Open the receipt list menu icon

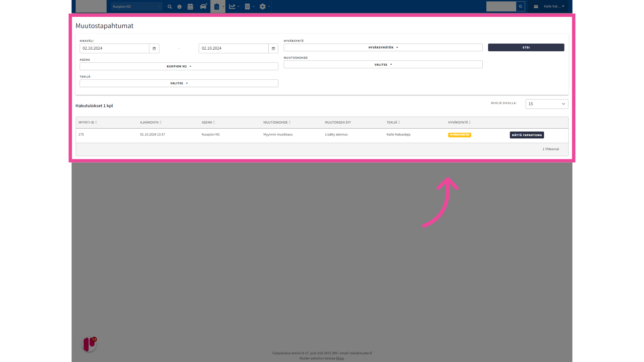(249, 6)
